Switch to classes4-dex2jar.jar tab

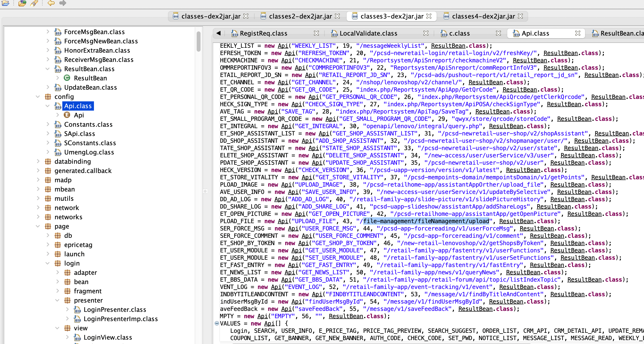483,16
